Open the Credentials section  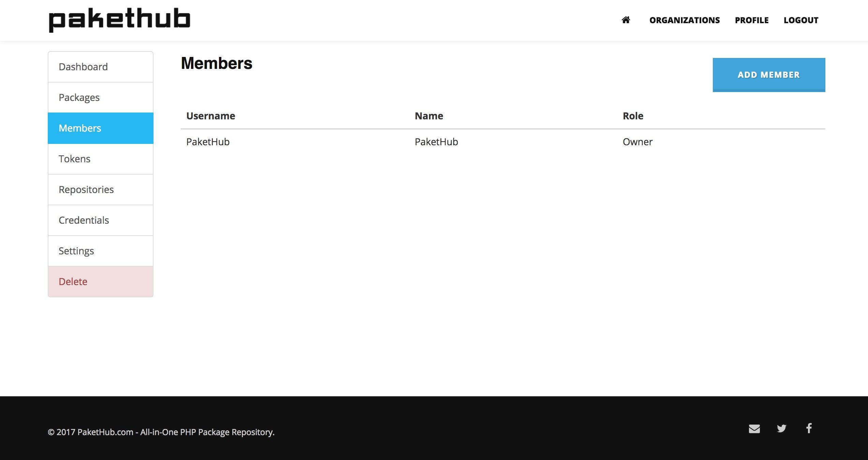point(101,220)
